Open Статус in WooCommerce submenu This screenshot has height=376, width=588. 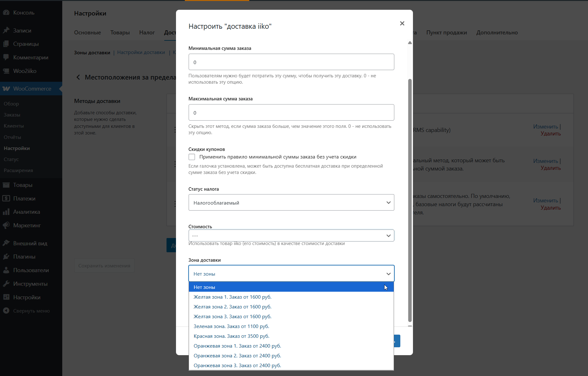coord(11,159)
